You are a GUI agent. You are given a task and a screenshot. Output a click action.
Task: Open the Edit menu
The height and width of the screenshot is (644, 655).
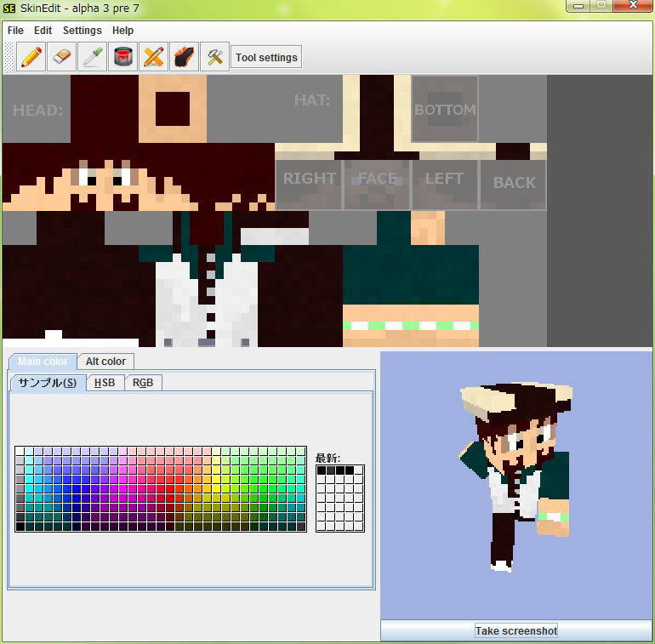pyautogui.click(x=43, y=31)
